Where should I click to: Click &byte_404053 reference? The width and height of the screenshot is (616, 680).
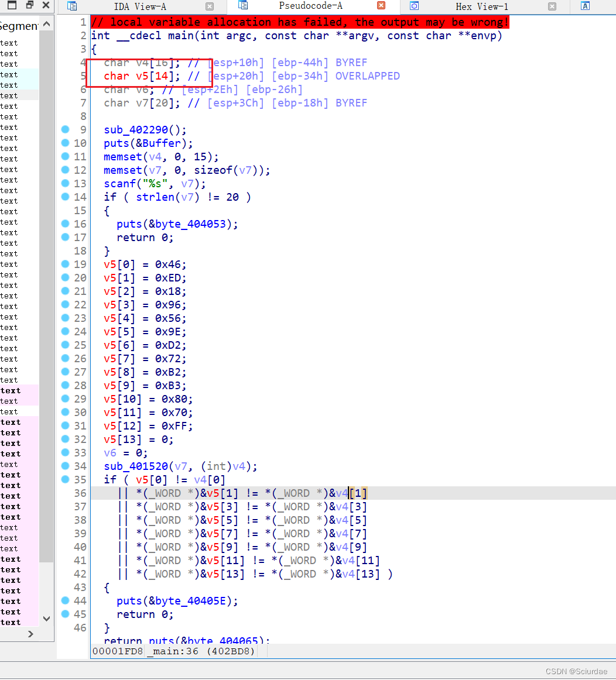(x=187, y=224)
